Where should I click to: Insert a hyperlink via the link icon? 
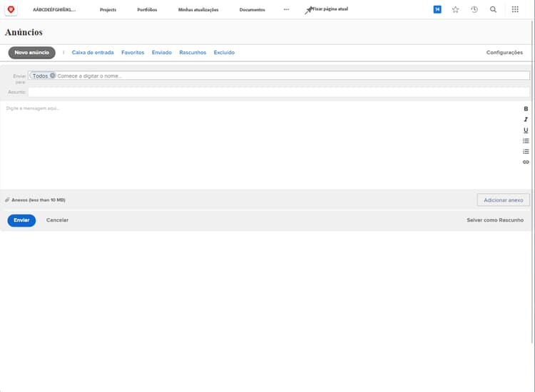coord(526,162)
